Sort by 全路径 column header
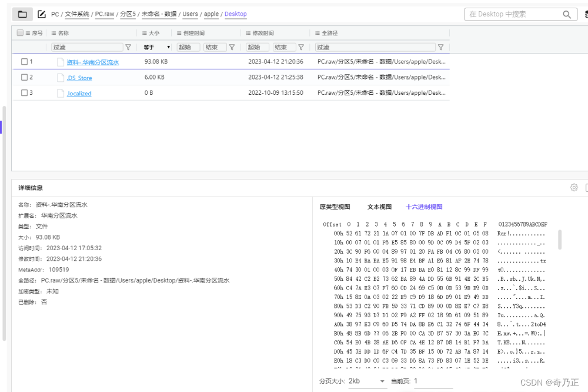The width and height of the screenshot is (588, 392). [x=330, y=33]
